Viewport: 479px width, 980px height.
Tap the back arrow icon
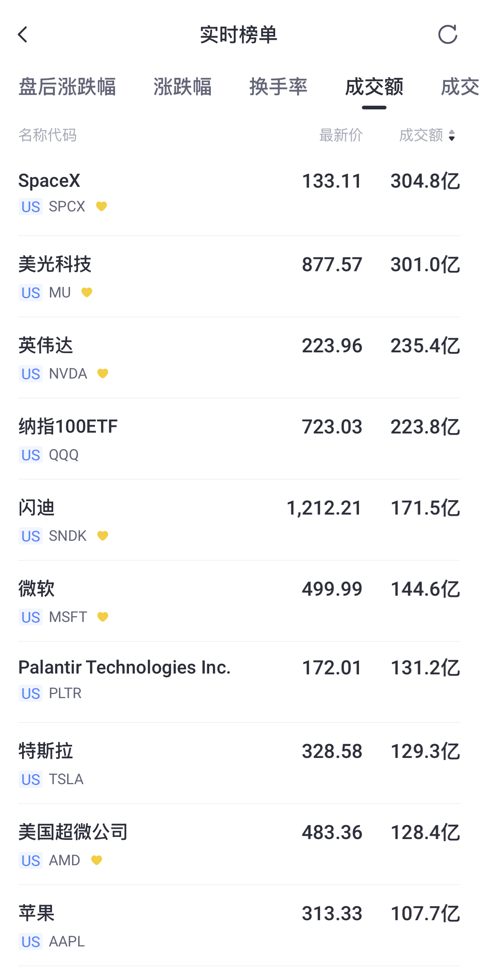click(23, 35)
